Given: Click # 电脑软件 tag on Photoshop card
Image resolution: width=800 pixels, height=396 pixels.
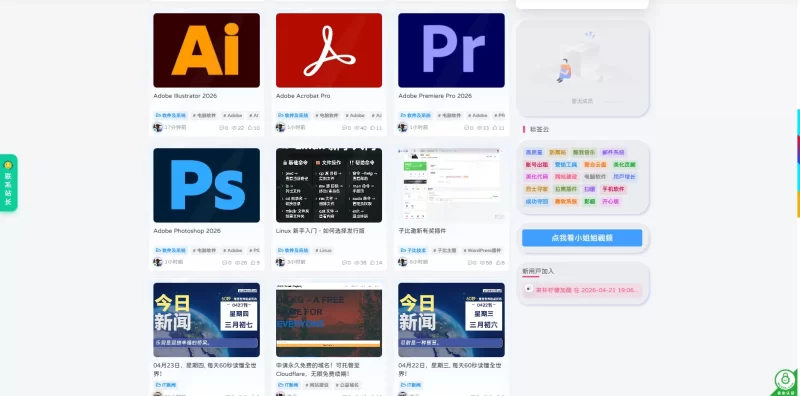Looking at the screenshot, I should [x=205, y=251].
